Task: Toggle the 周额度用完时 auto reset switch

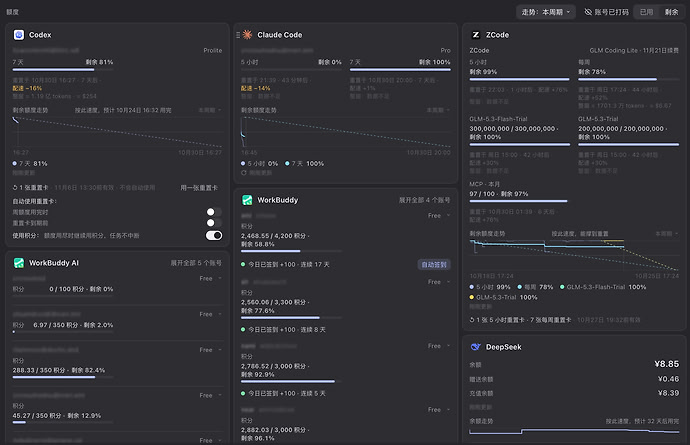Action: coord(214,212)
